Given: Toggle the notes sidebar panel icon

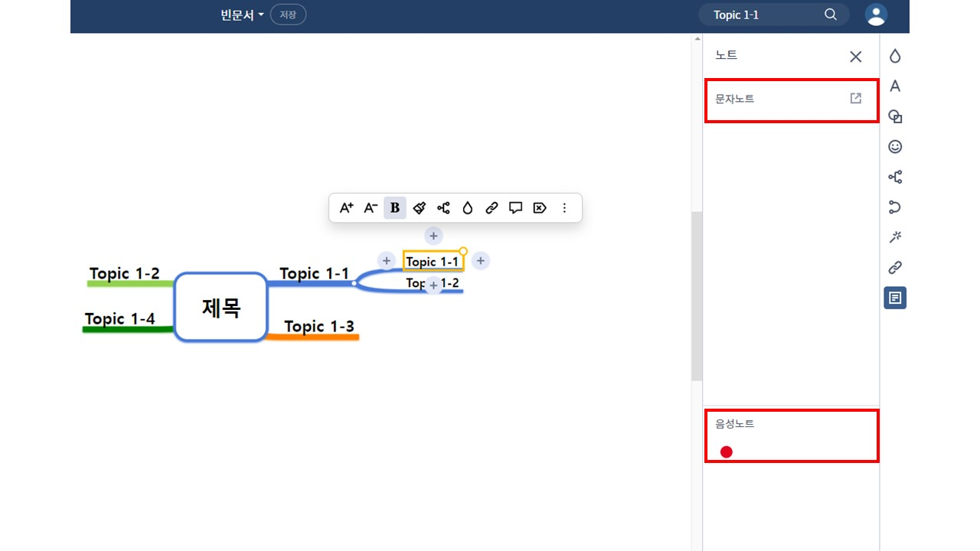Looking at the screenshot, I should (895, 298).
